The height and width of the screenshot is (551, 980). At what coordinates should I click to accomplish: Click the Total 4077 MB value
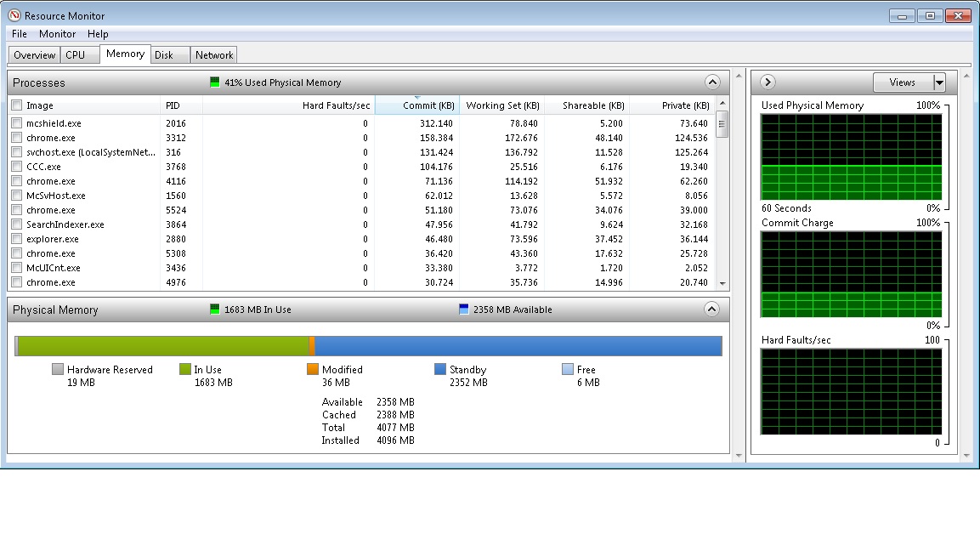pos(395,428)
